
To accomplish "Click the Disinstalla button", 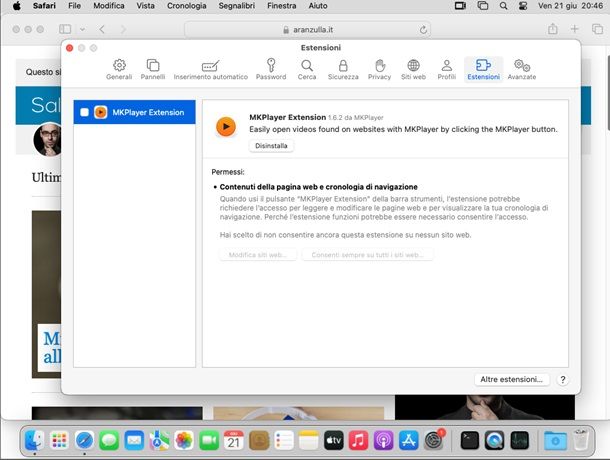I will point(271,146).
